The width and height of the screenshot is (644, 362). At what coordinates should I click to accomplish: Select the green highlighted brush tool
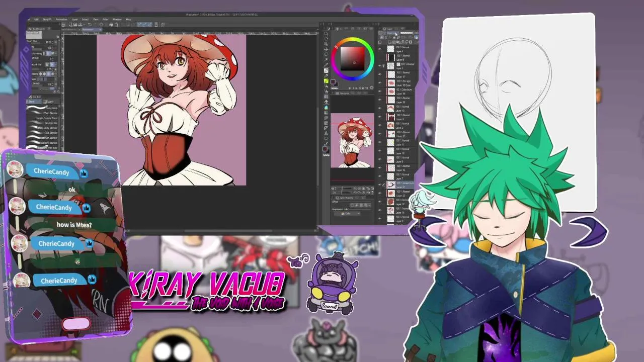click(326, 81)
